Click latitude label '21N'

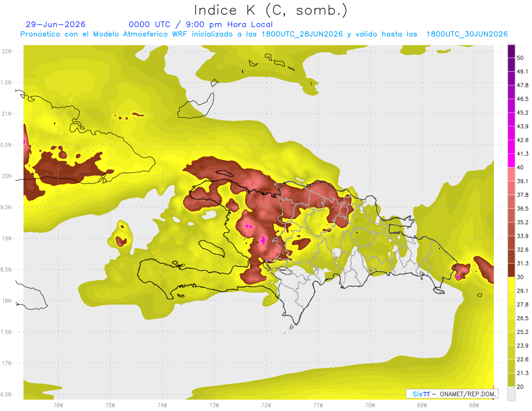coord(7,114)
